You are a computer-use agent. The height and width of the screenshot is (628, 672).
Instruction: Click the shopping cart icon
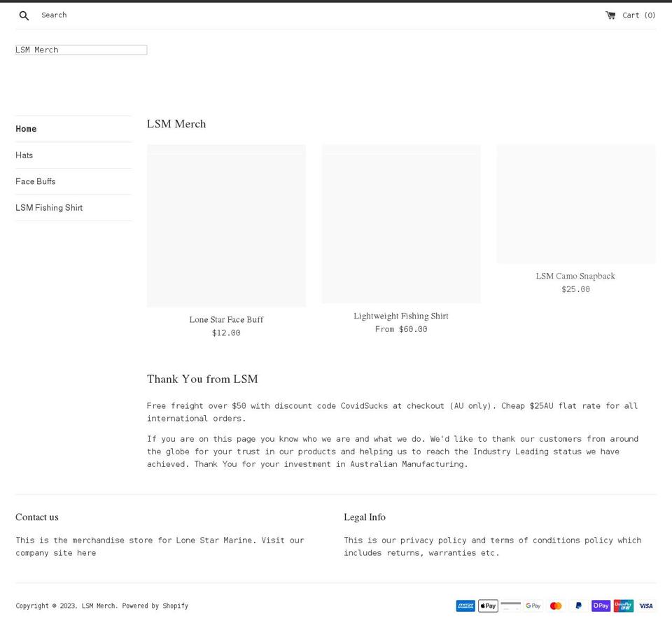[x=610, y=15]
